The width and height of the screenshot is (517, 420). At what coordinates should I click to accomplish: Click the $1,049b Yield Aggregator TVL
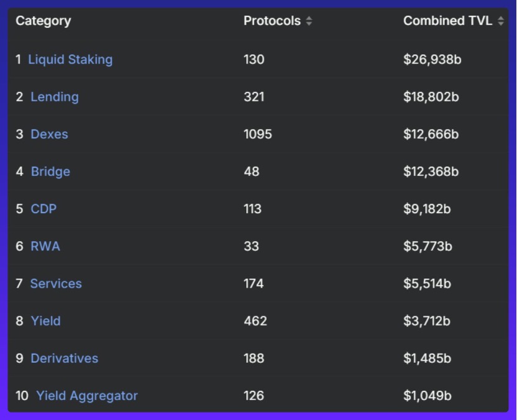pyautogui.click(x=427, y=395)
